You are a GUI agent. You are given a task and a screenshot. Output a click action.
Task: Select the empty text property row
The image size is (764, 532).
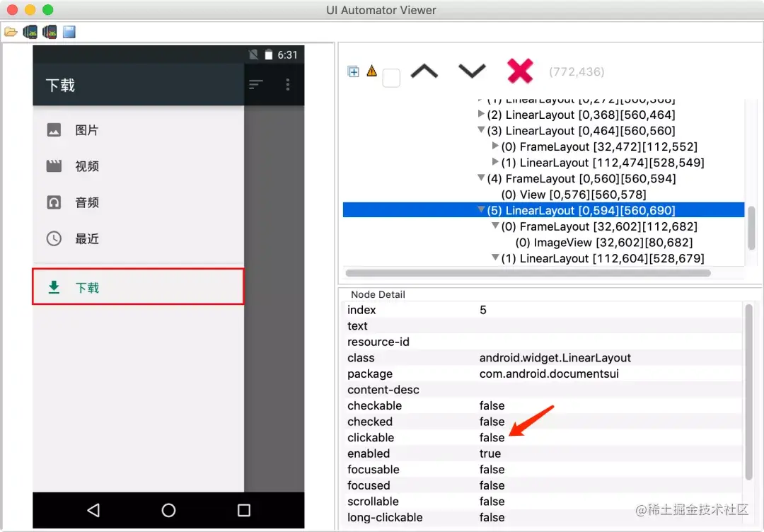coord(543,326)
